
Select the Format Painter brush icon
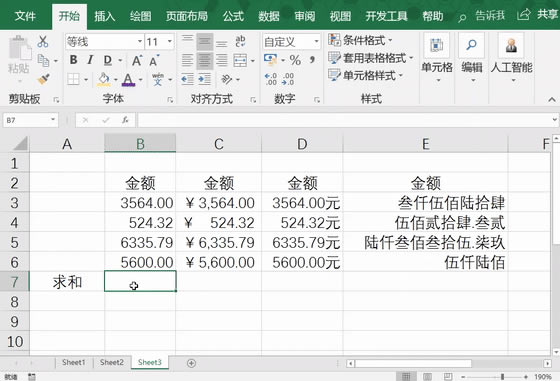point(44,79)
